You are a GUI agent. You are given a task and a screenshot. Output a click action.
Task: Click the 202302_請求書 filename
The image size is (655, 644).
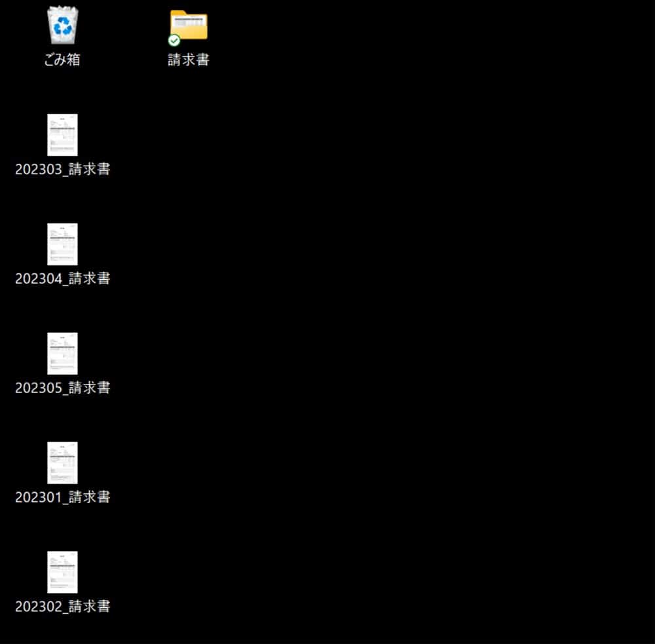click(62, 606)
